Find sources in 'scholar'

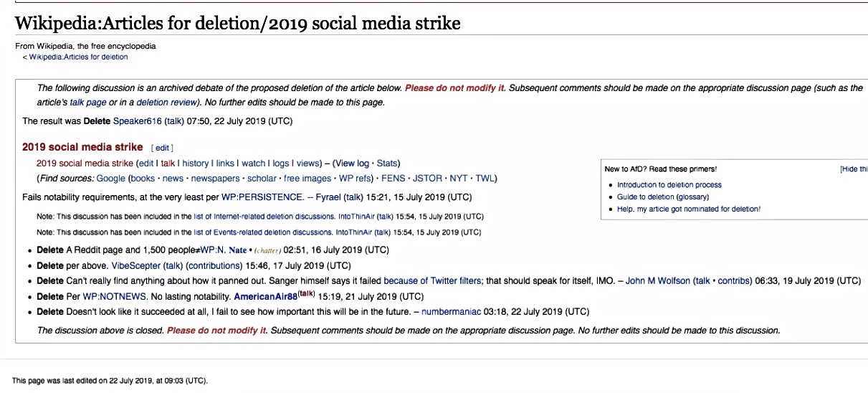(x=262, y=179)
